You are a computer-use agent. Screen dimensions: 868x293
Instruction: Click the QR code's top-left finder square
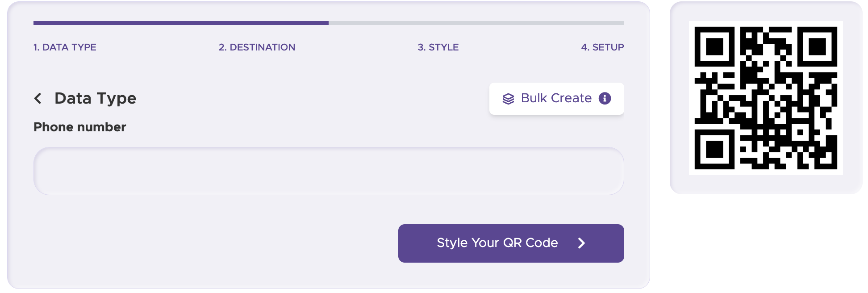click(x=714, y=46)
